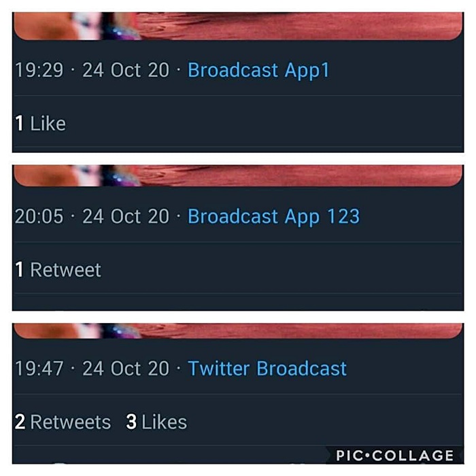Open the first tweet's image thumbnail

tap(238, 26)
